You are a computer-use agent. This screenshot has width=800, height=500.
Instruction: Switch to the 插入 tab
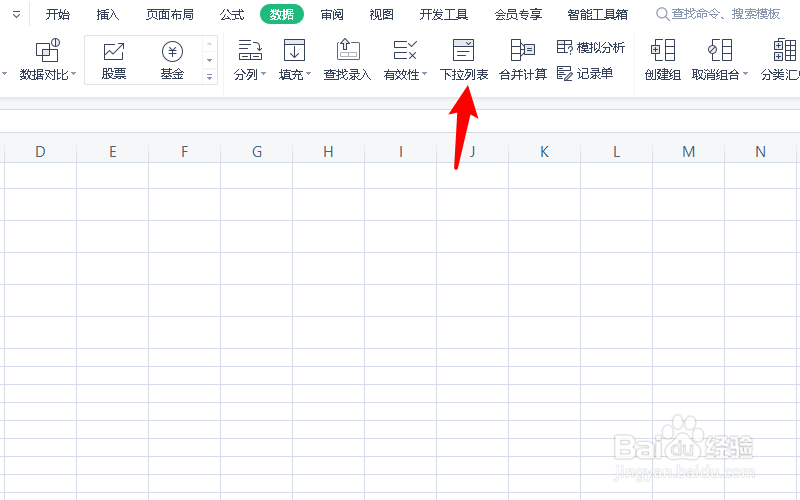[x=108, y=14]
